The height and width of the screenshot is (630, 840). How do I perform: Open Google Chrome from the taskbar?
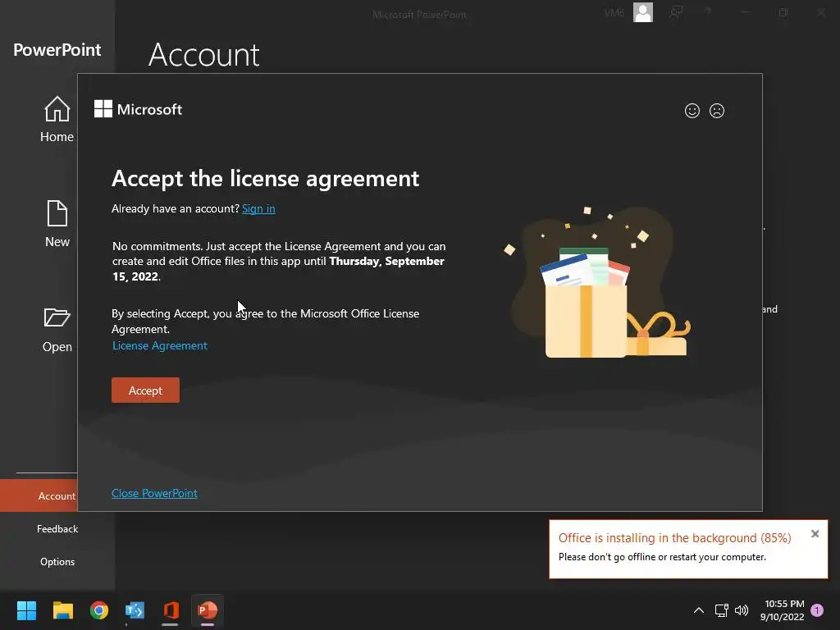click(x=99, y=610)
